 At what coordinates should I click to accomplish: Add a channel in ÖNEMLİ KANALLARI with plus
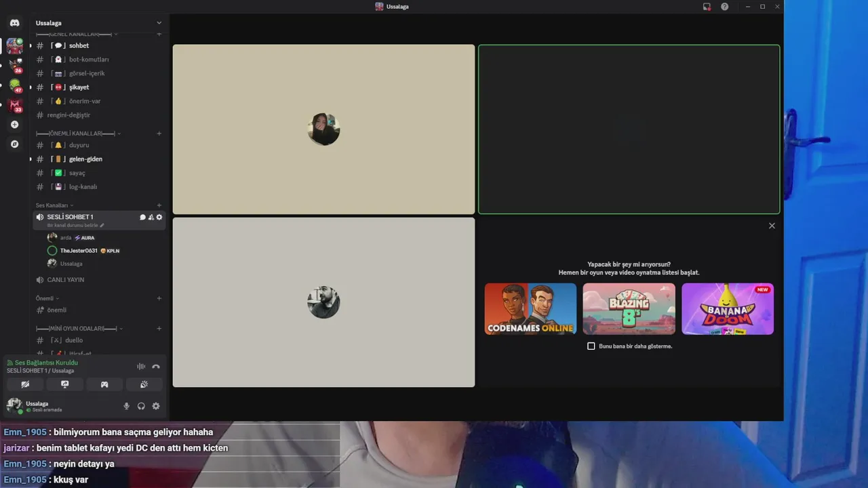point(159,134)
